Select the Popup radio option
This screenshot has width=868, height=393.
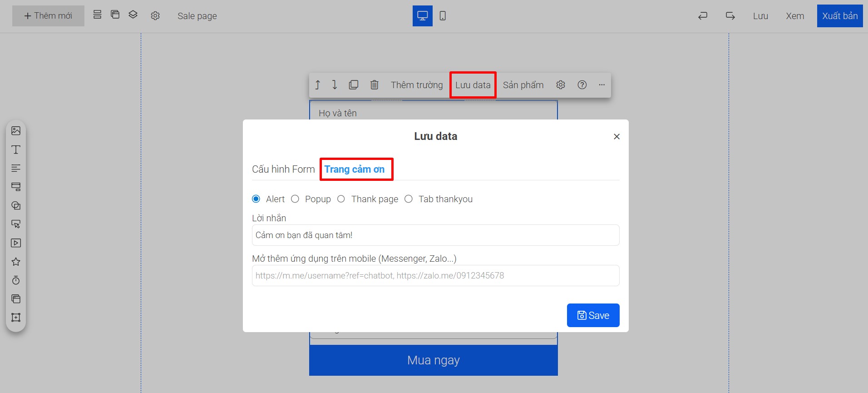(295, 199)
